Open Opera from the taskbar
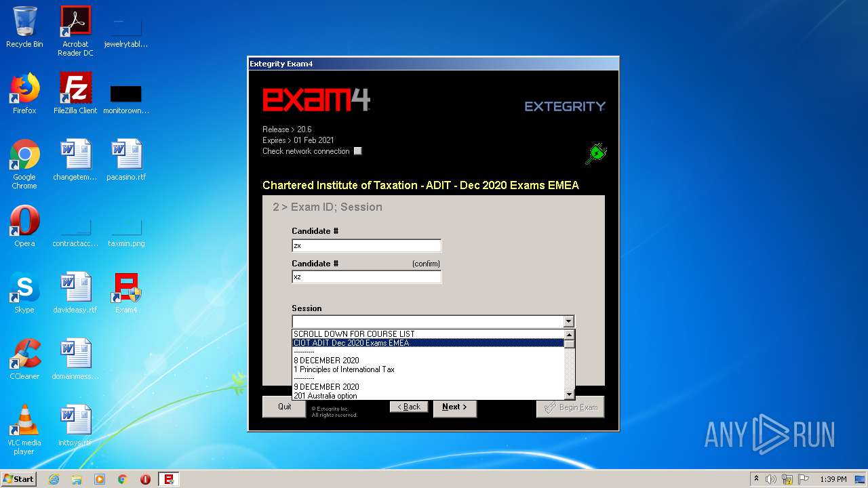 tap(145, 479)
